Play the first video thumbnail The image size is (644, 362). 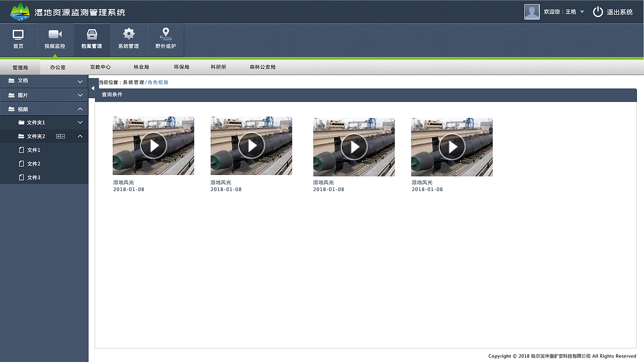click(x=153, y=146)
